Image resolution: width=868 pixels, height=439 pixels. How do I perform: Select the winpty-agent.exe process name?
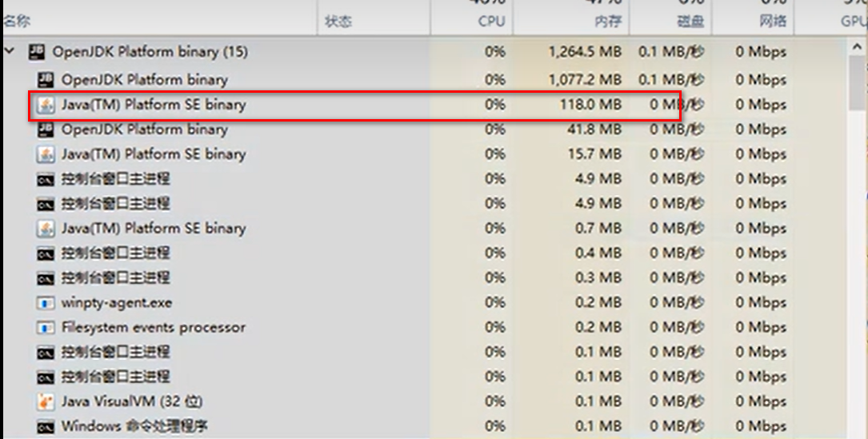(x=117, y=303)
